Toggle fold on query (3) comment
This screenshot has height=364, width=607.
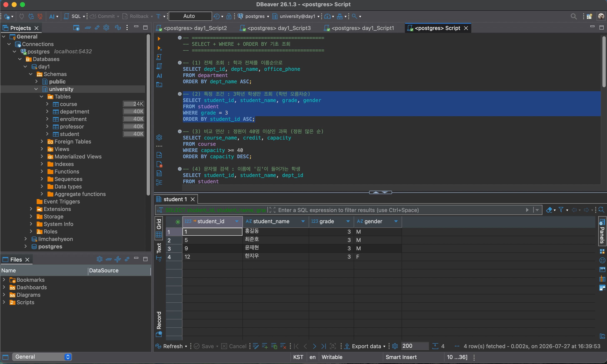click(x=180, y=131)
